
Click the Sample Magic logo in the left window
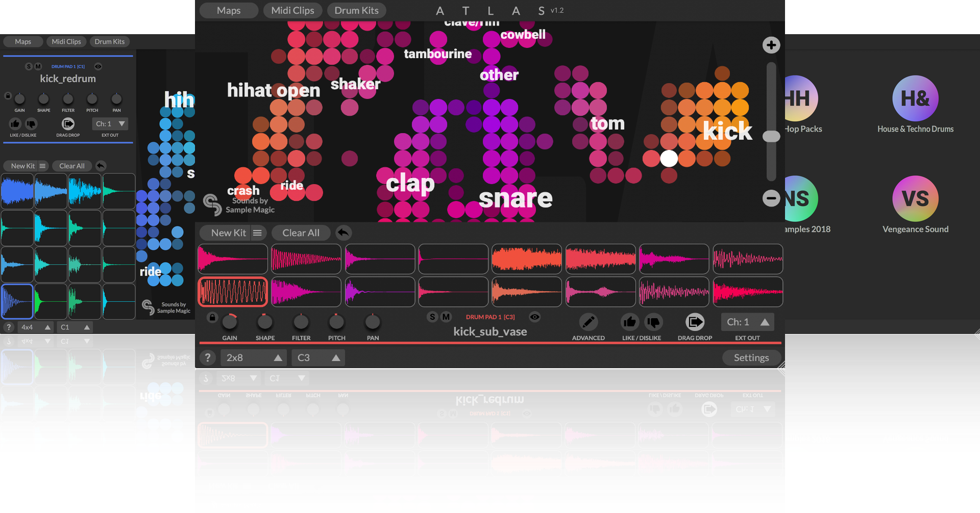coord(148,307)
